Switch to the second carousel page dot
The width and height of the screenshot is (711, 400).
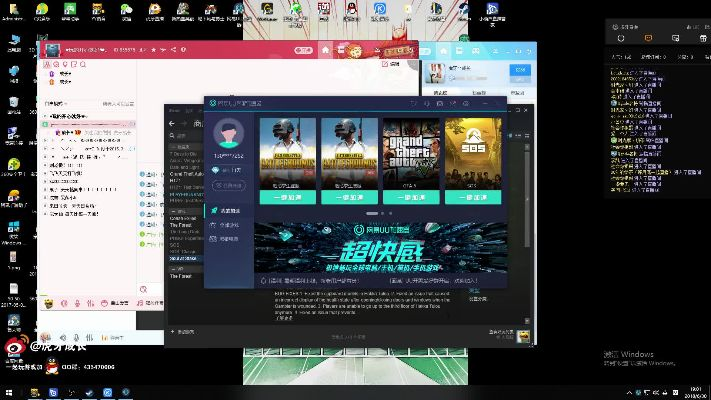[383, 213]
